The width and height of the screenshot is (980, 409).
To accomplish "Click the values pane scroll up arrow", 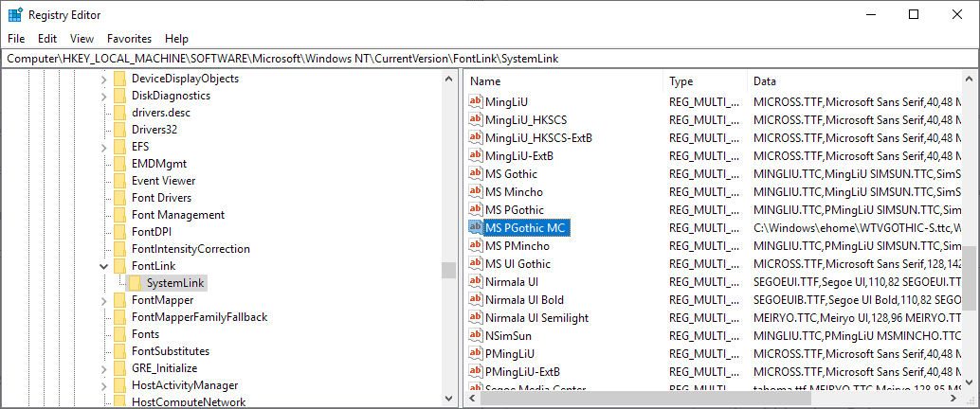I will coord(969,80).
